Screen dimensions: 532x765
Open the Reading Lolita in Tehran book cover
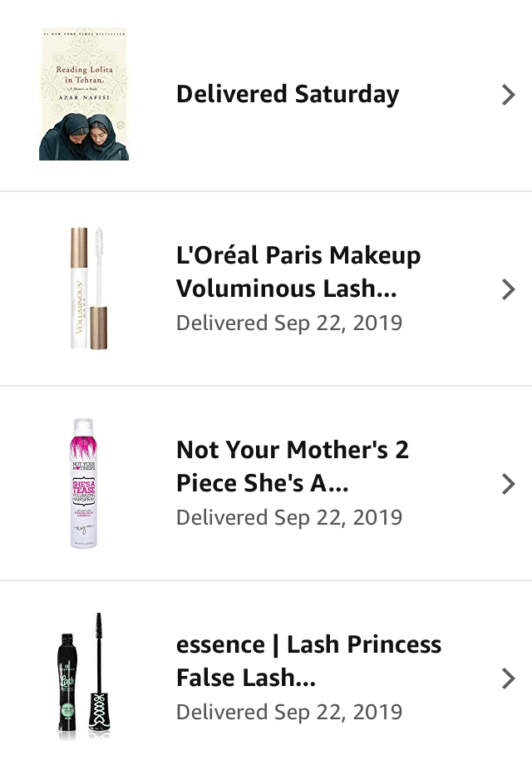click(x=84, y=94)
